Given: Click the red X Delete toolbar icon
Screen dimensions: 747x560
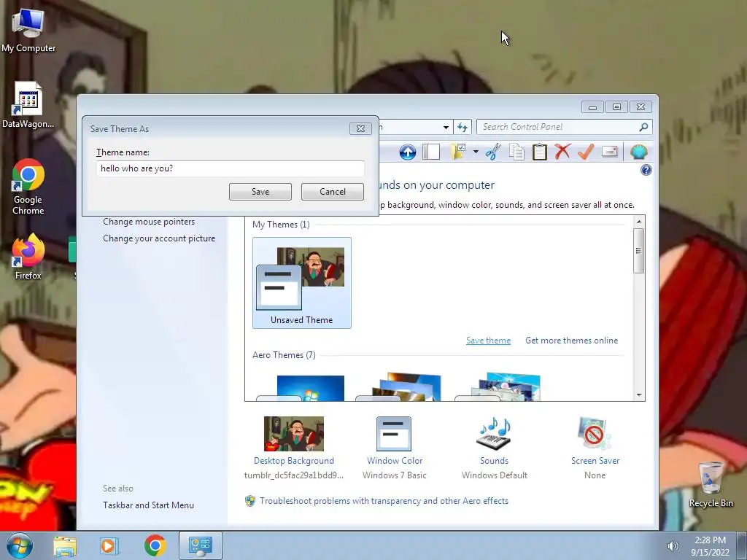Looking at the screenshot, I should 562,152.
